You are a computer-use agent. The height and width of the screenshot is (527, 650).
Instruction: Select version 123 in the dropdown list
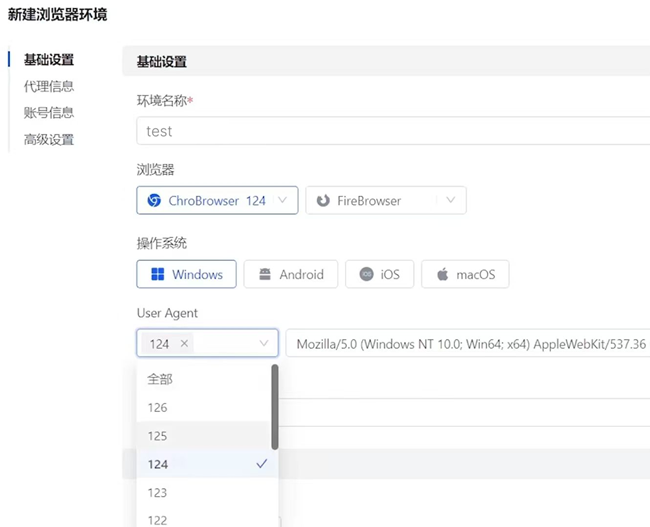(x=207, y=492)
